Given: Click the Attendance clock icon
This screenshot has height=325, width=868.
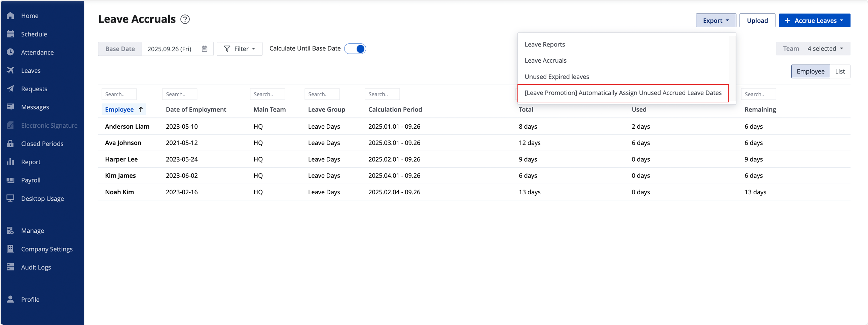Looking at the screenshot, I should coord(10,52).
